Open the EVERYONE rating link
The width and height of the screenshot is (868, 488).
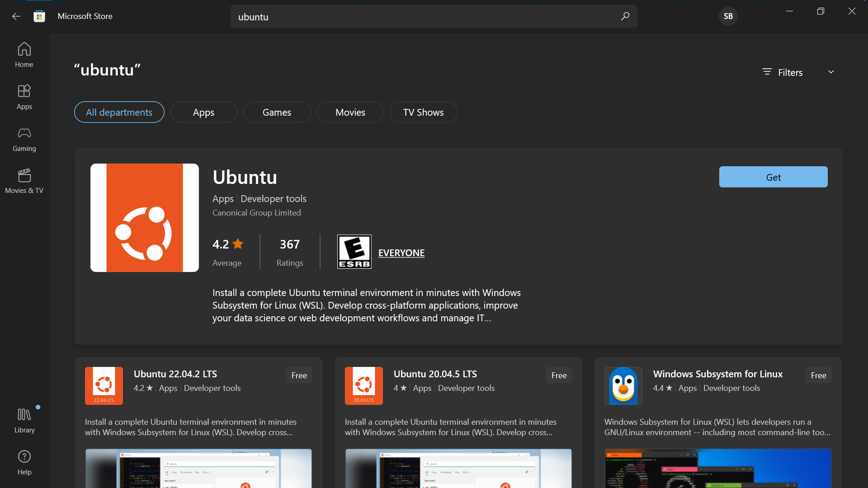(x=401, y=253)
